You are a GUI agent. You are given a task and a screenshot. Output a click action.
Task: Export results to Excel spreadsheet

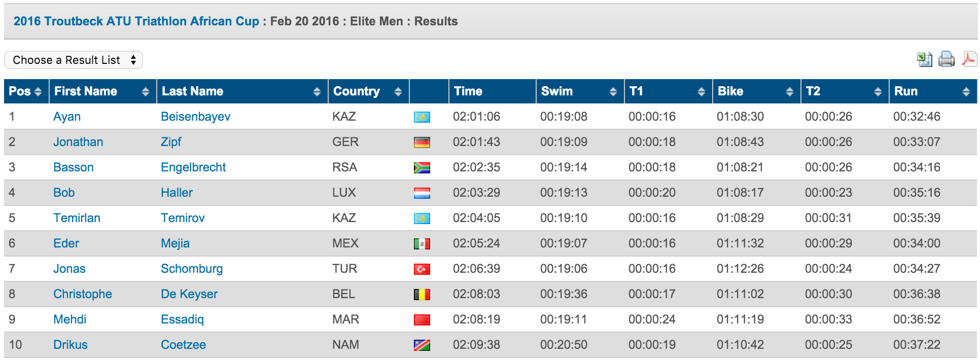pyautogui.click(x=924, y=60)
